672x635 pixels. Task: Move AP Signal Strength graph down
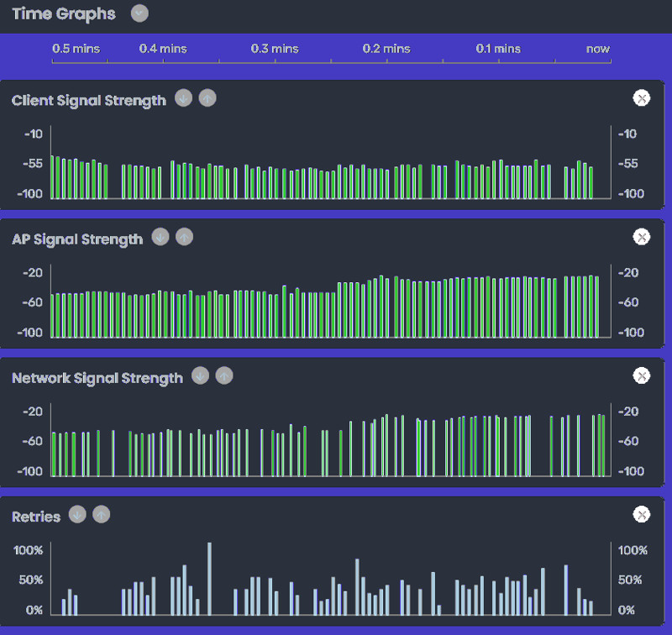pos(160,237)
